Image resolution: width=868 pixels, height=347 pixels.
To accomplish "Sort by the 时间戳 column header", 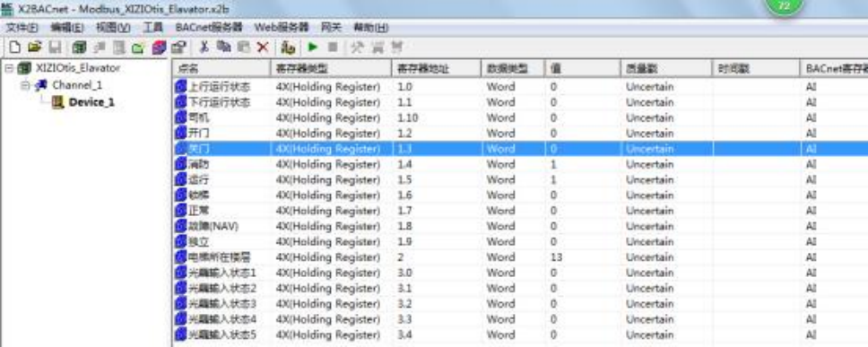I will pos(756,69).
